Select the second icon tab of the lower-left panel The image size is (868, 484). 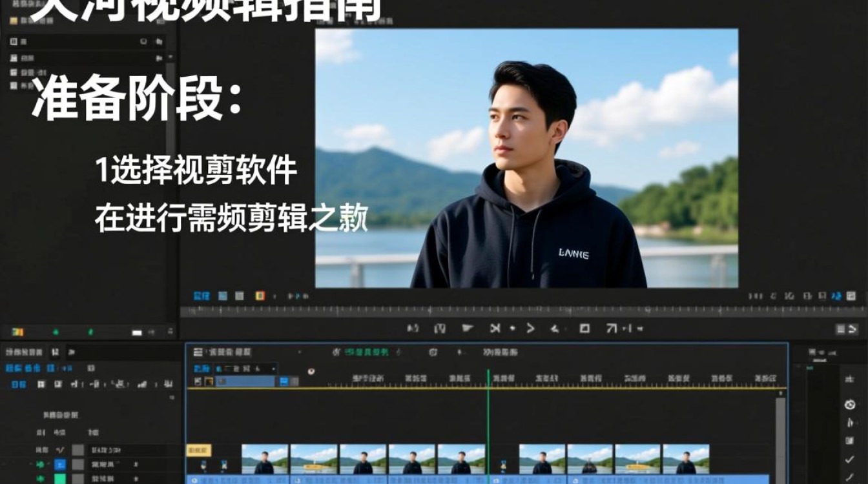[55, 352]
